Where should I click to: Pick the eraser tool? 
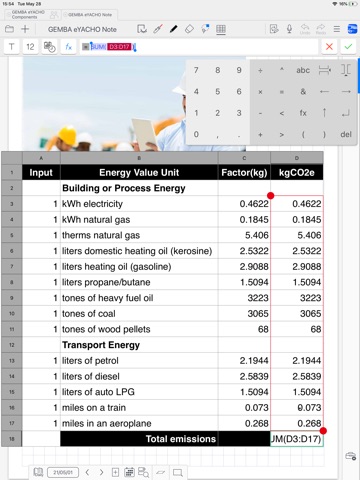tap(189, 29)
